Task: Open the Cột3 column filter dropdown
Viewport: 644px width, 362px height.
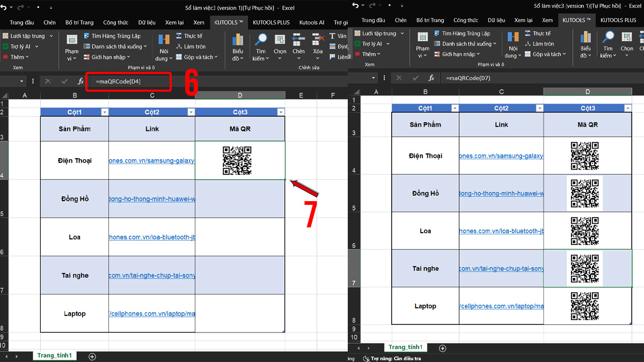Action: 280,112
